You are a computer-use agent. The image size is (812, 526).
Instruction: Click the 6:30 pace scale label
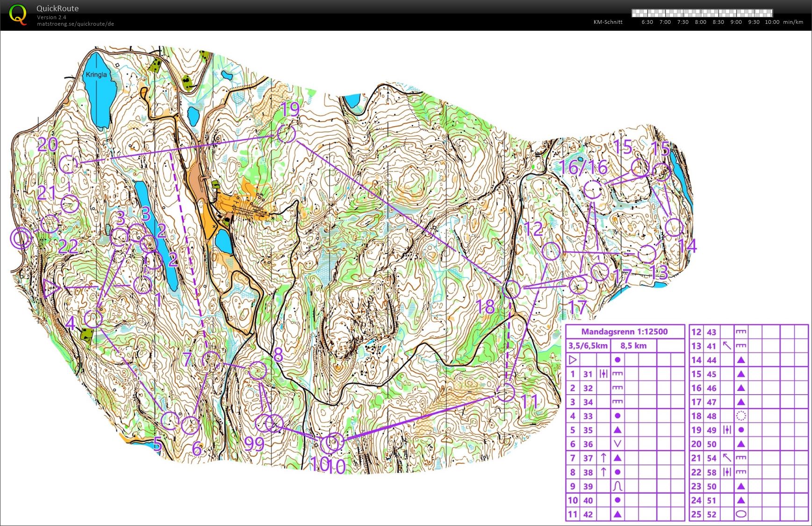(647, 22)
